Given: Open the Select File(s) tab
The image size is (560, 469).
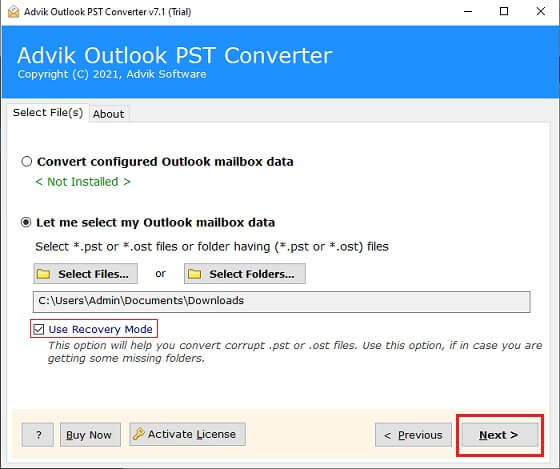Looking at the screenshot, I should 48,113.
